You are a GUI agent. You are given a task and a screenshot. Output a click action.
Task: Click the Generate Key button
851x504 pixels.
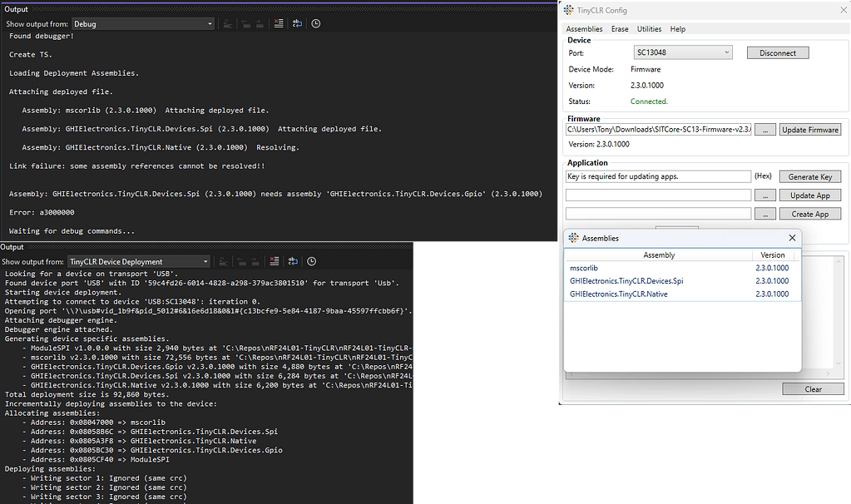click(x=809, y=175)
